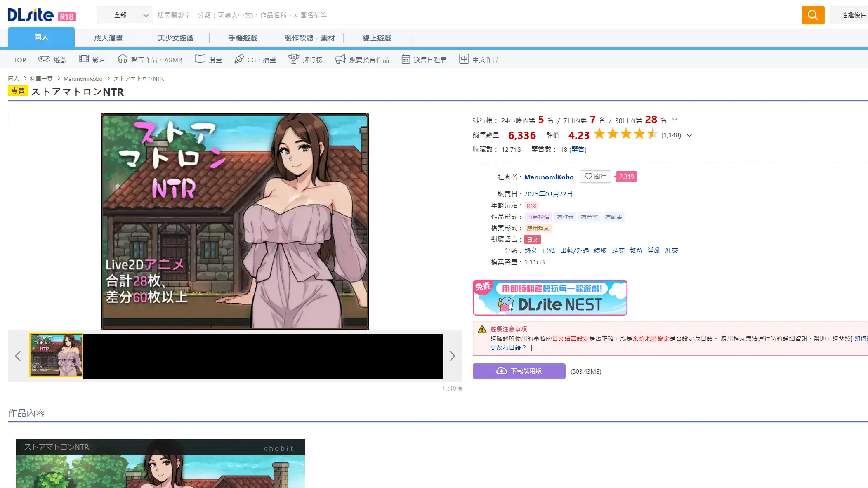
Task: Select the 肛交 genre tag
Action: point(671,250)
